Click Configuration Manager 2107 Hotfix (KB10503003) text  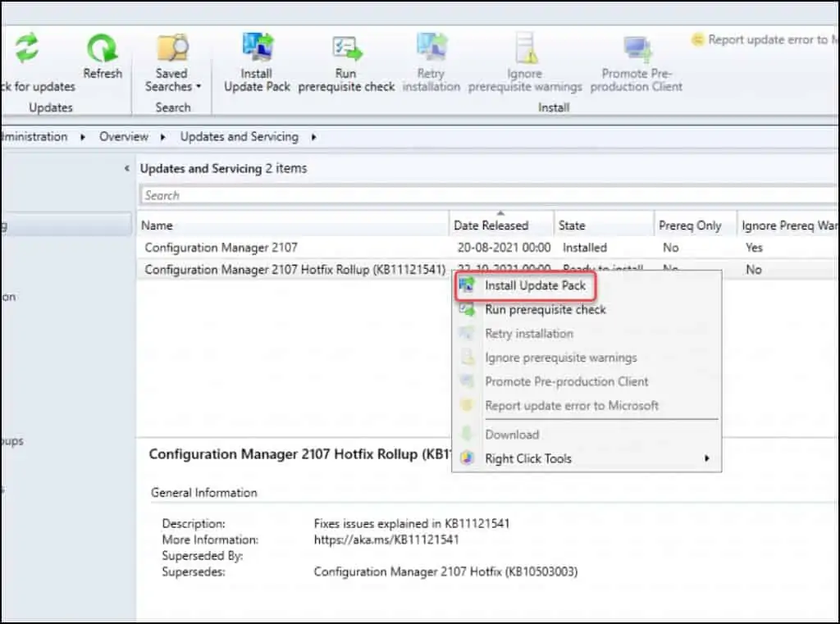click(445, 572)
